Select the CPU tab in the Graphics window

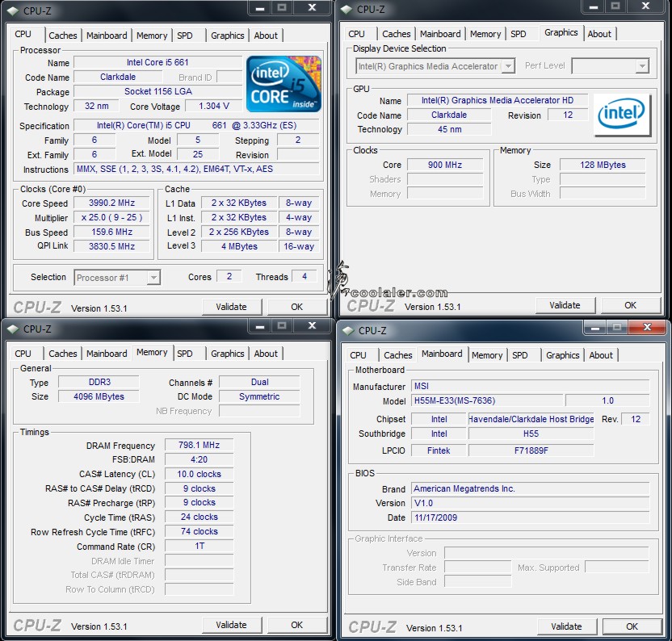[x=356, y=34]
